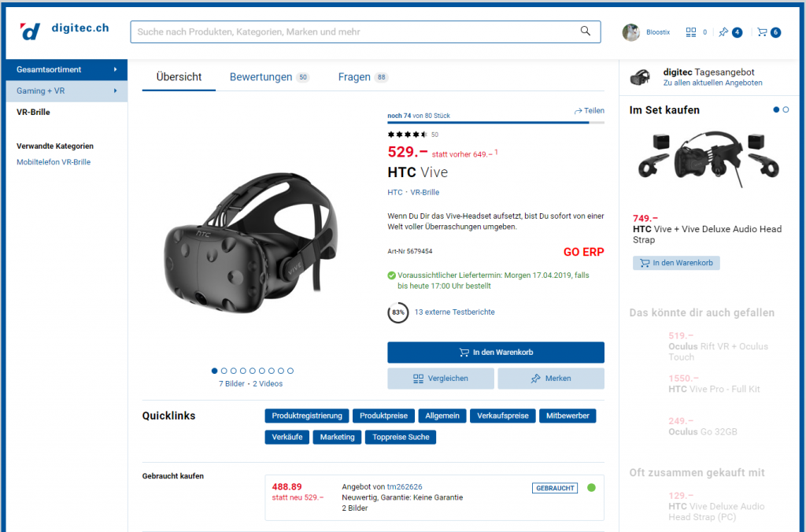Screen dimensions: 806x532
Task: Click into the product search field
Action: pyautogui.click(x=354, y=32)
